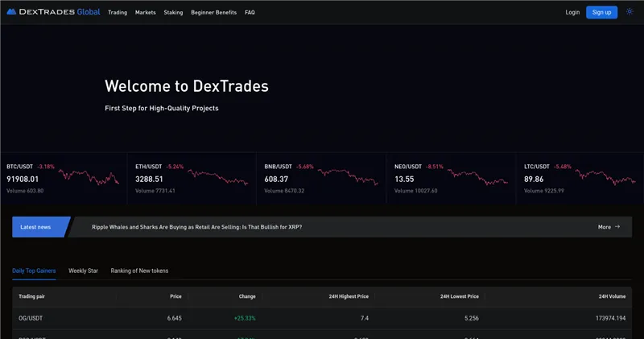Click the Welcome to DexTrades heading
The image size is (644, 339).
click(187, 86)
